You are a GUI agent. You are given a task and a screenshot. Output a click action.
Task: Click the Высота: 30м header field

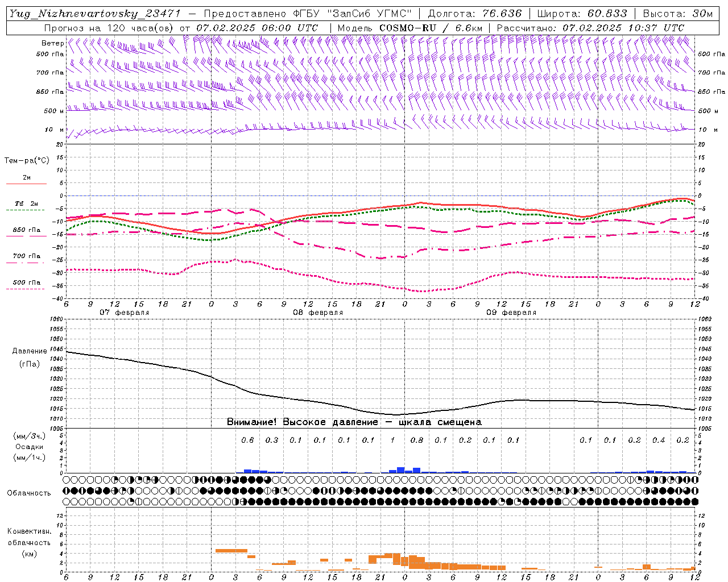(x=677, y=14)
